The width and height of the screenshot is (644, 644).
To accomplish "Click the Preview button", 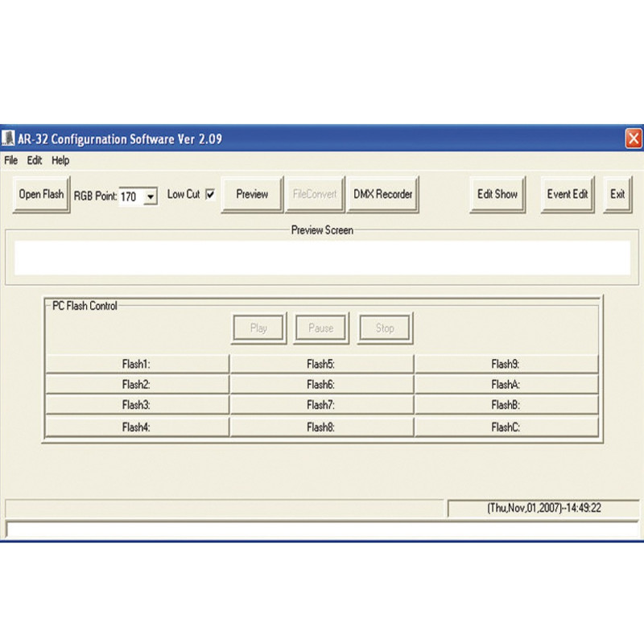I will pyautogui.click(x=252, y=195).
